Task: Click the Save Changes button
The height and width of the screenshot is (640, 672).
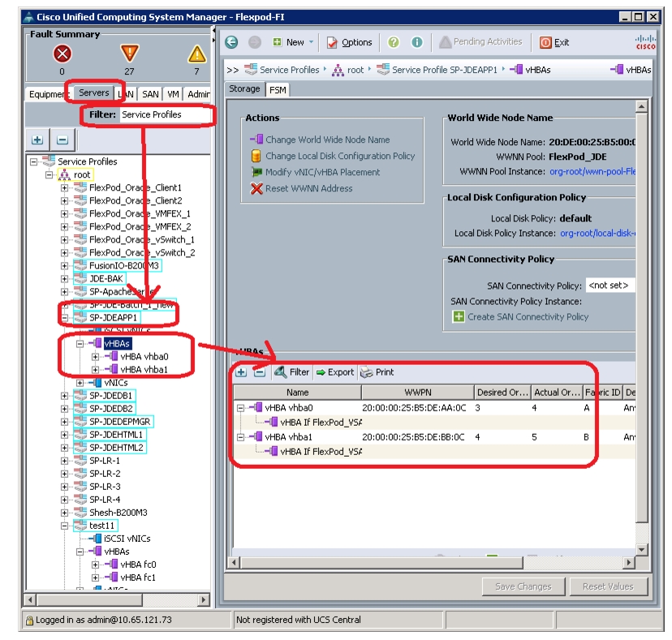Action: click(x=523, y=586)
